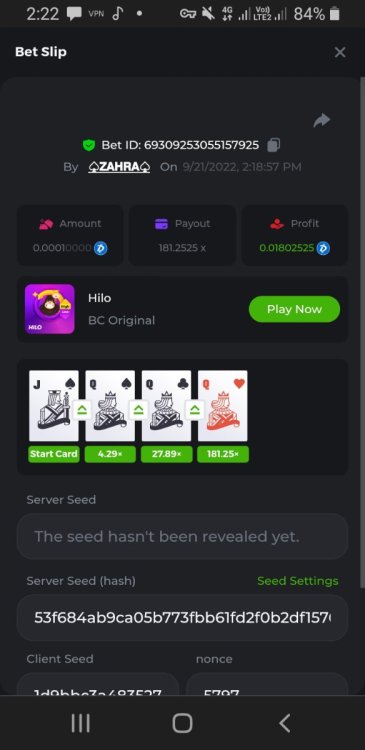
Task: Tap the Amount coin currency icon
Action: point(100,248)
